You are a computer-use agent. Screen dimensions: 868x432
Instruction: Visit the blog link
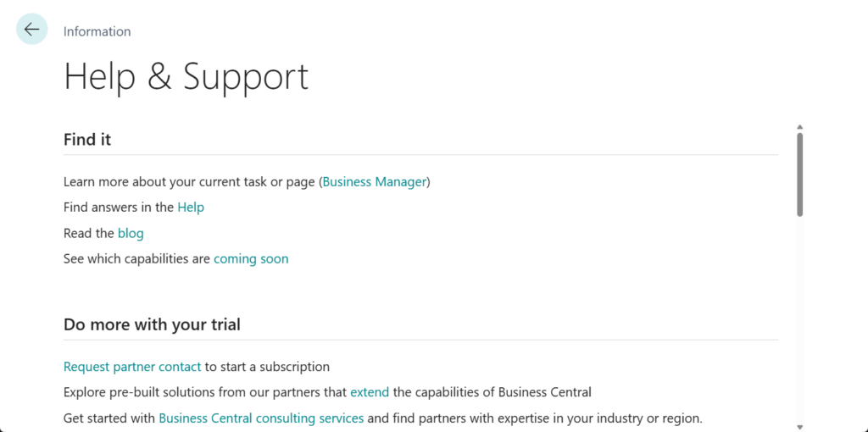point(131,233)
